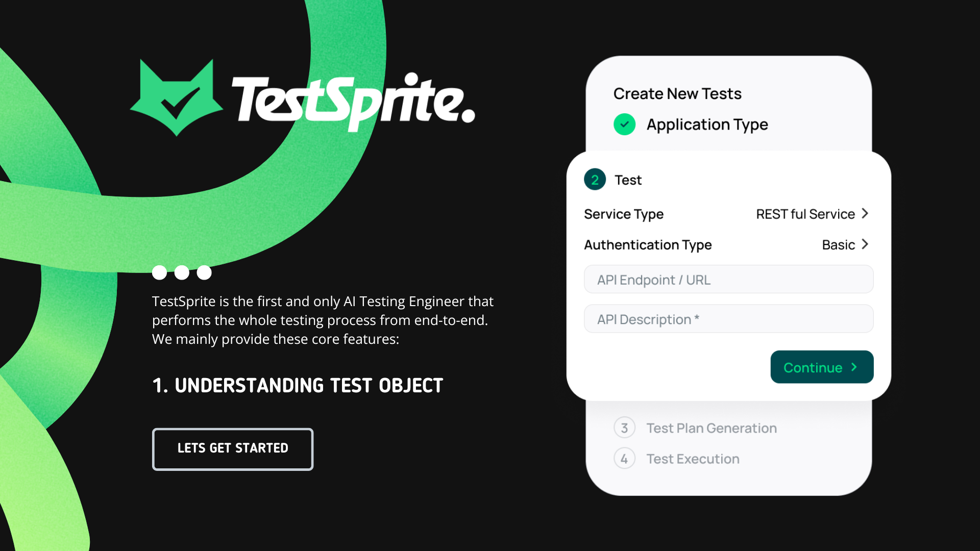Select the middle carousel dot
The width and height of the screenshot is (980, 551).
click(182, 272)
